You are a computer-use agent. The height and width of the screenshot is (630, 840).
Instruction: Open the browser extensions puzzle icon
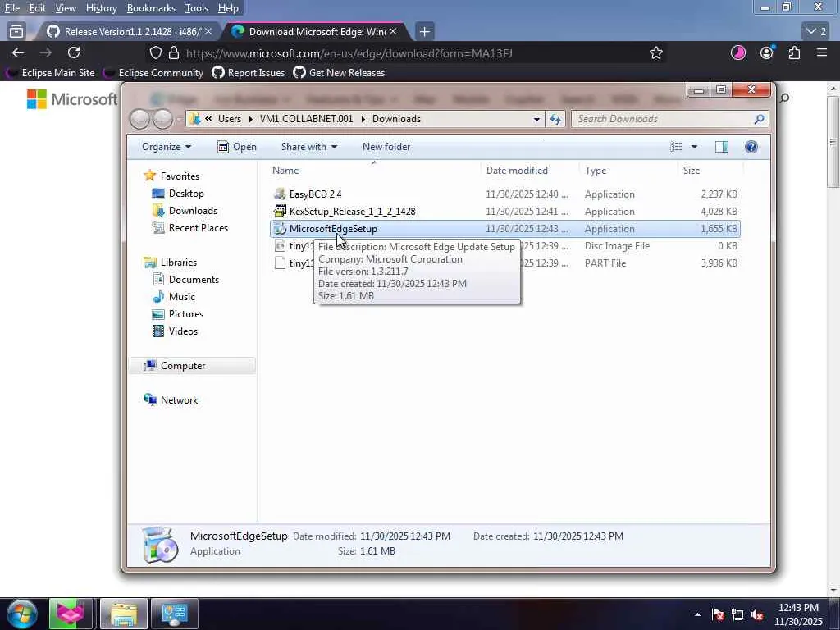(794, 52)
